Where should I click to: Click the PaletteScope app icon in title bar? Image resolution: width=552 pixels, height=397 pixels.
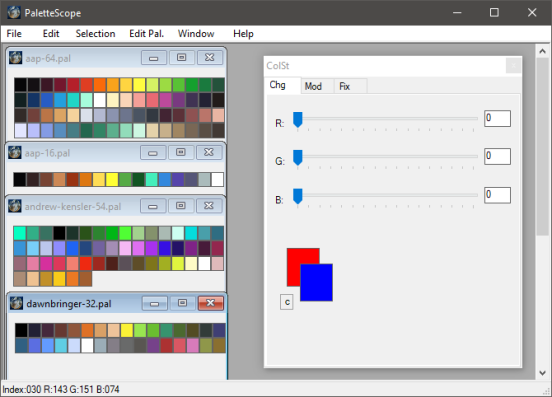(x=14, y=13)
